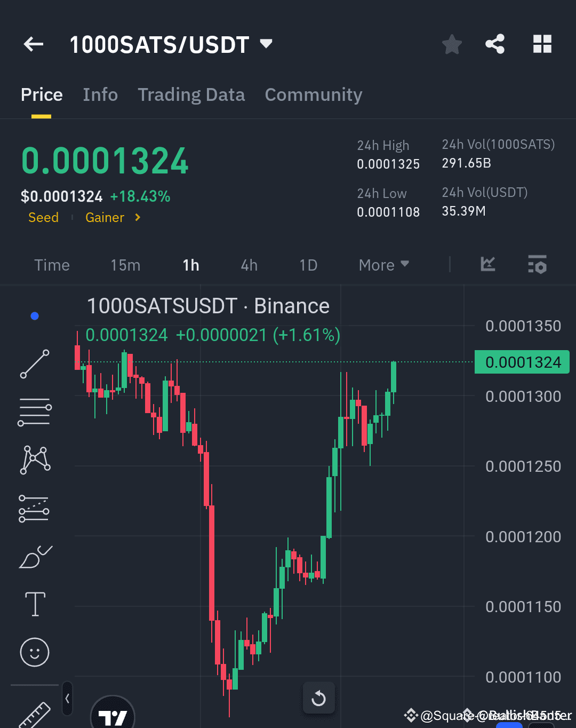Open the Horizontal Lines drawing tool

[x=35, y=411]
